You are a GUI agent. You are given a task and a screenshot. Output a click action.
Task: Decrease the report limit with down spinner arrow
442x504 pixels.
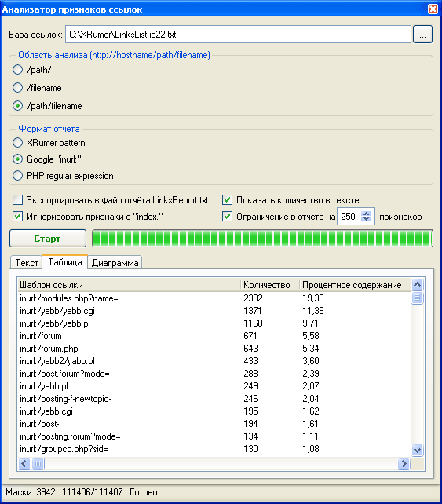point(366,219)
